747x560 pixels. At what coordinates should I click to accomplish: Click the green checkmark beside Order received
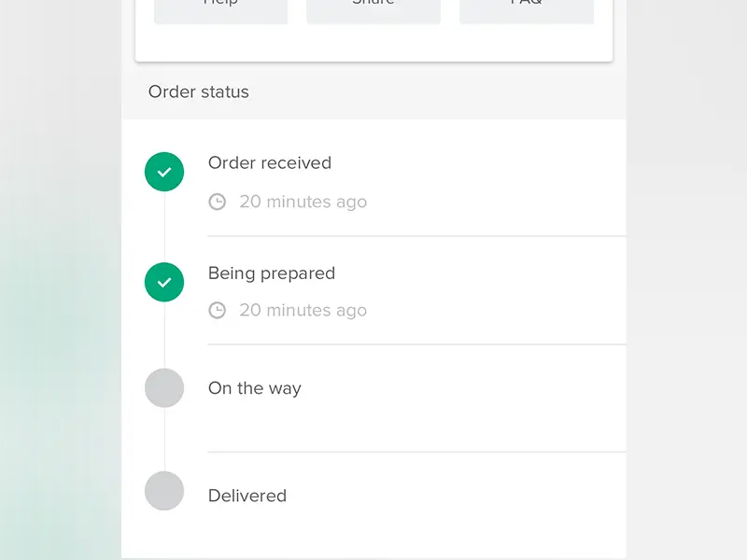point(164,172)
